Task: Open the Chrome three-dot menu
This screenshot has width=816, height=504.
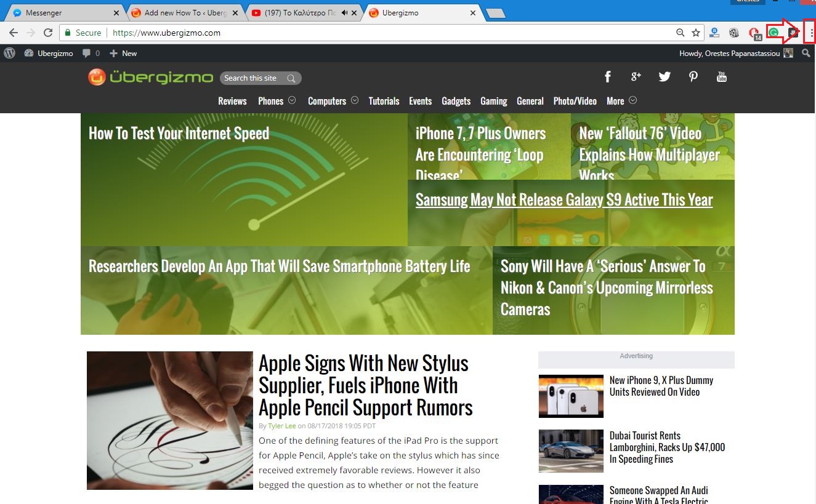Action: point(811,33)
